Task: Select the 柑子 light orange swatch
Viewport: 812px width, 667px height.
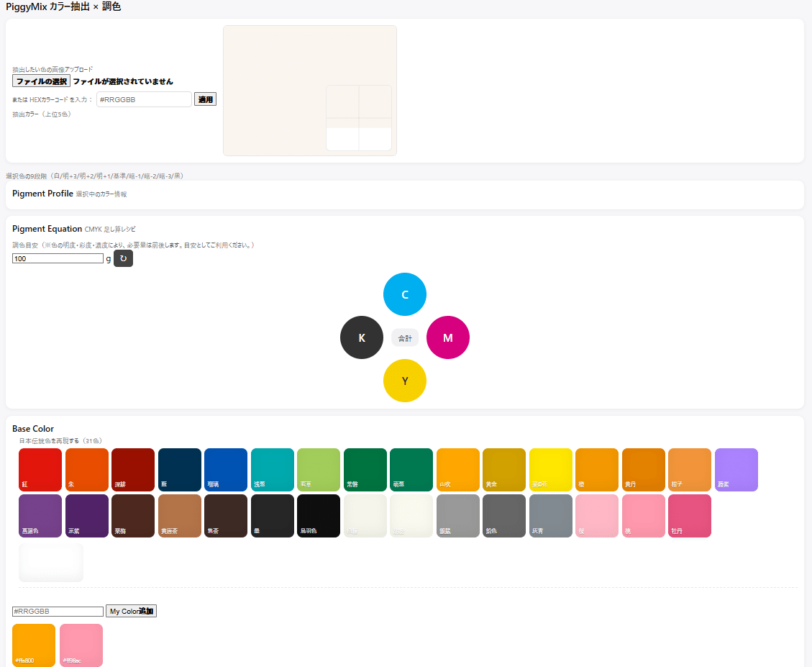Action: click(x=689, y=470)
